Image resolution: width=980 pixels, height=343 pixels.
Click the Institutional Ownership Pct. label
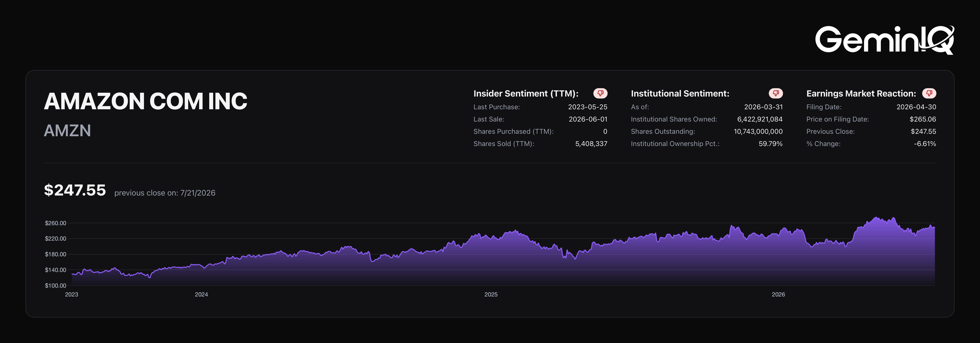(675, 144)
